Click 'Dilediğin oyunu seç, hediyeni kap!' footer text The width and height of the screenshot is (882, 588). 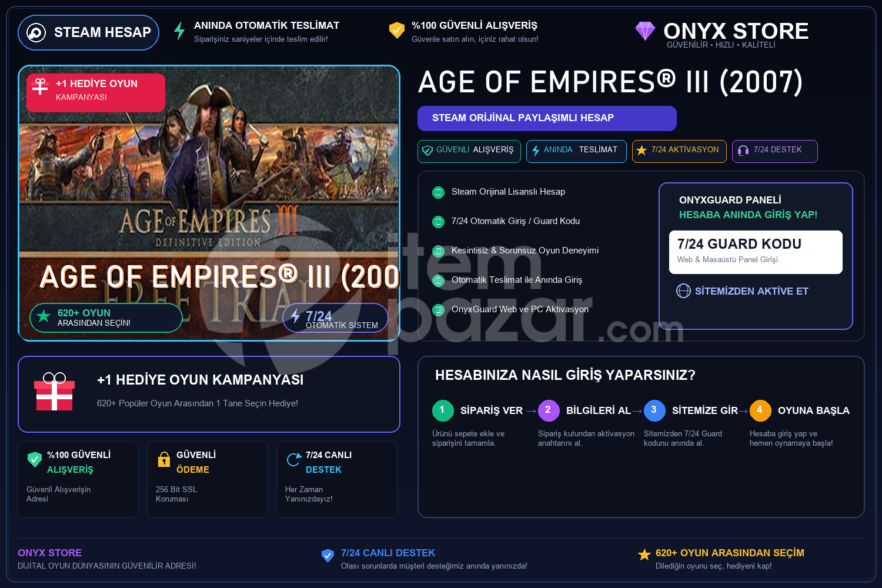pos(713,566)
